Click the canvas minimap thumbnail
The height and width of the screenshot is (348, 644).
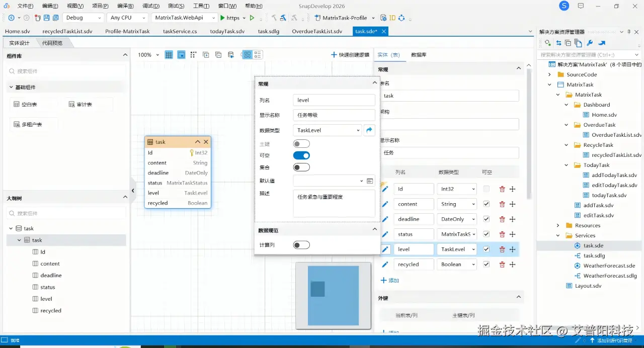point(333,295)
